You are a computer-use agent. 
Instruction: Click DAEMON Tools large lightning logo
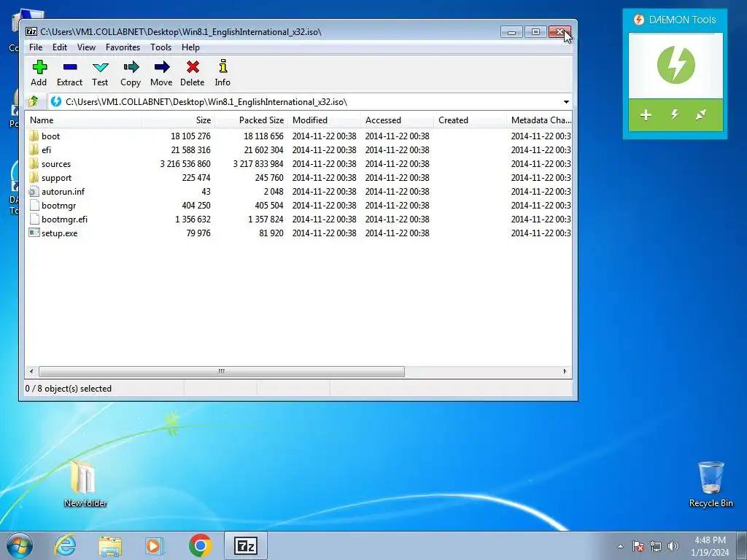coord(676,65)
